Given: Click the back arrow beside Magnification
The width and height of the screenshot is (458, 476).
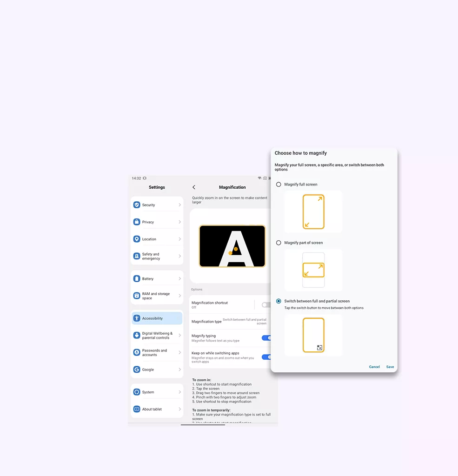Looking at the screenshot, I should [x=194, y=187].
